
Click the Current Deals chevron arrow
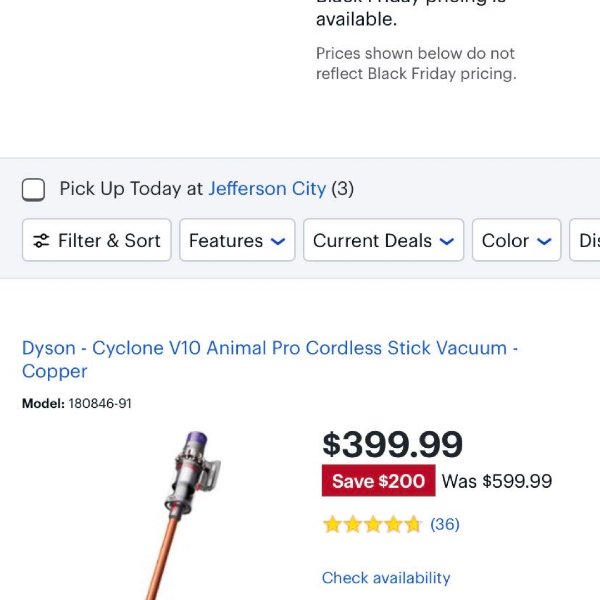pyautogui.click(x=447, y=241)
